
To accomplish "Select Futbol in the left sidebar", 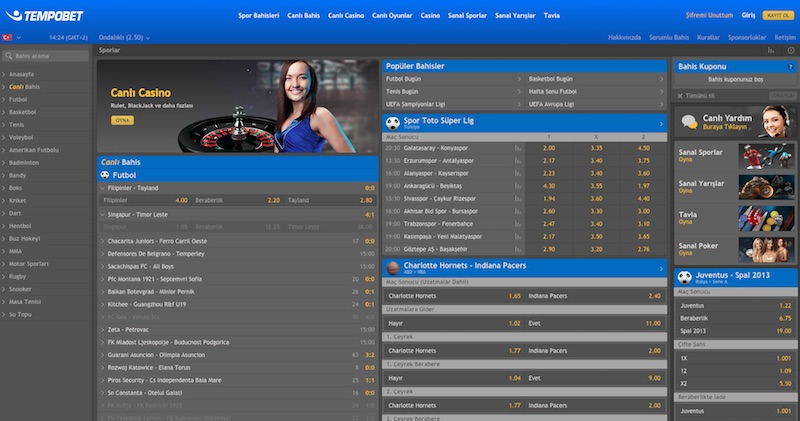I will 18,100.
